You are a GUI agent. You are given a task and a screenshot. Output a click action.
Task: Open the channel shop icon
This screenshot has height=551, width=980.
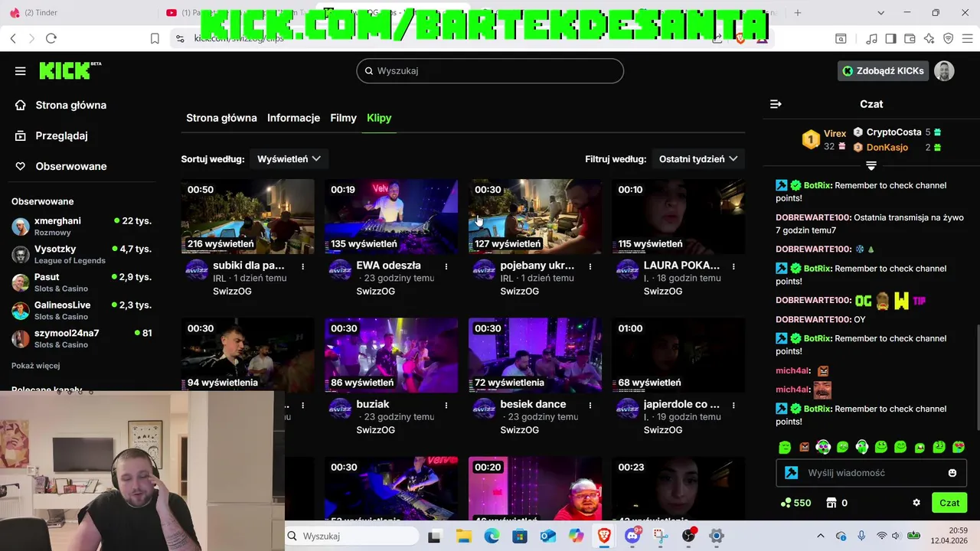tap(831, 503)
